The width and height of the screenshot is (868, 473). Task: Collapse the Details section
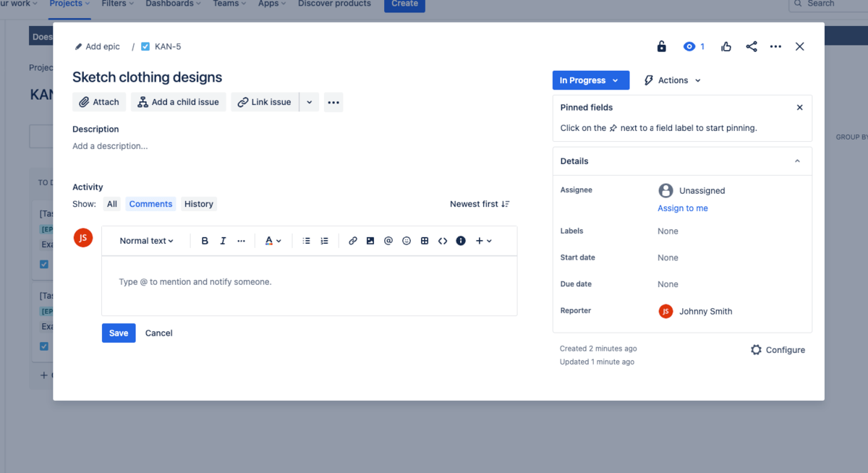coord(797,161)
